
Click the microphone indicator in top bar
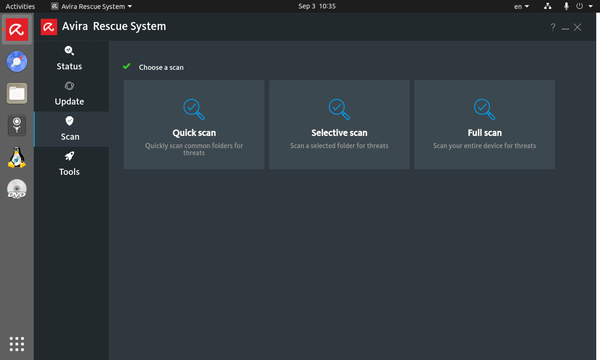point(566,6)
